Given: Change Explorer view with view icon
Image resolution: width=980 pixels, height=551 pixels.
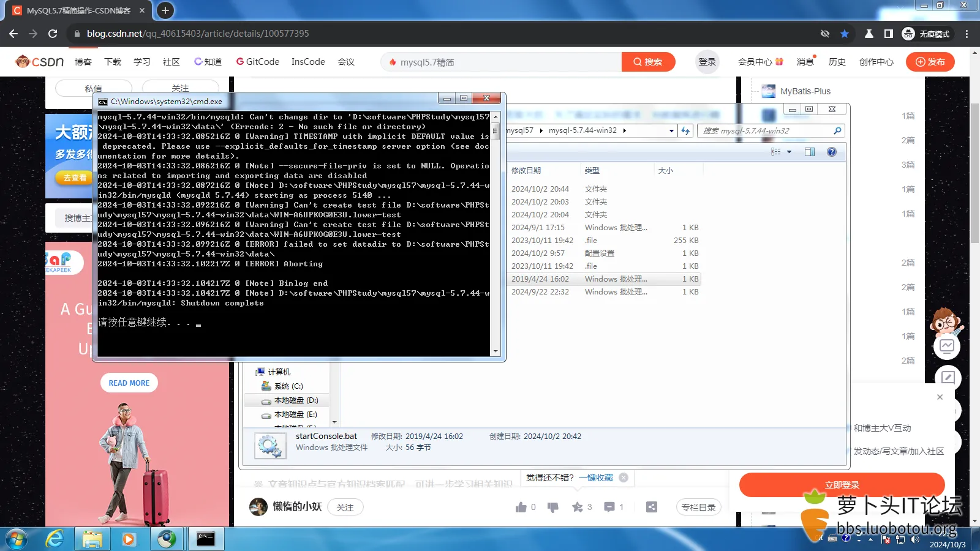Looking at the screenshot, I should pos(776,152).
